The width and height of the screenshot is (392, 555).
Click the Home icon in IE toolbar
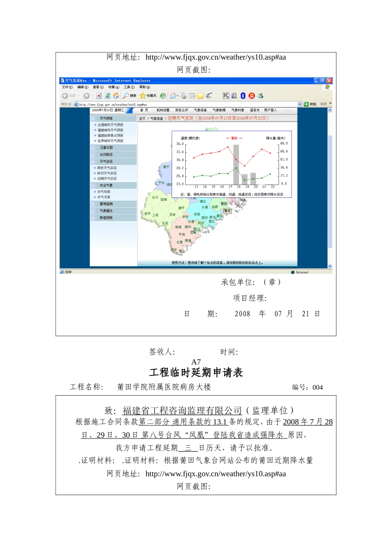116,96
